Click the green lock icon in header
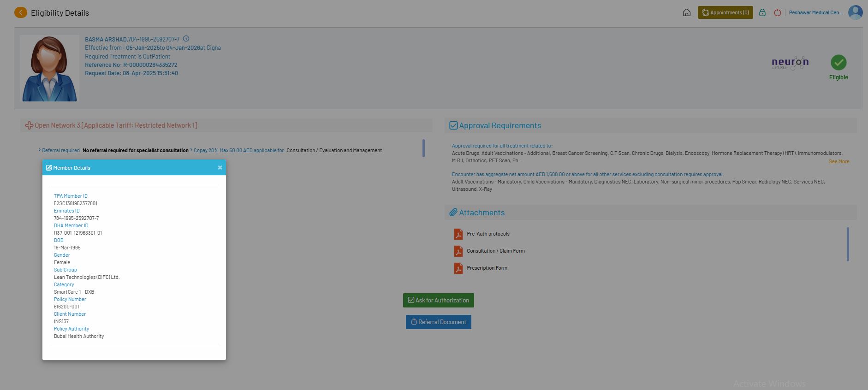 (x=762, y=12)
